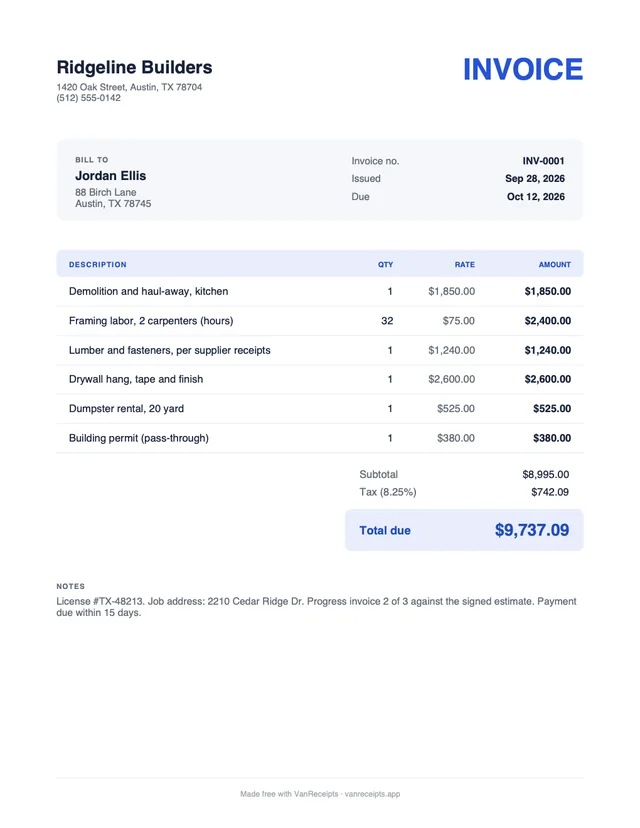
Task: Click the QTY column header
Action: point(385,265)
